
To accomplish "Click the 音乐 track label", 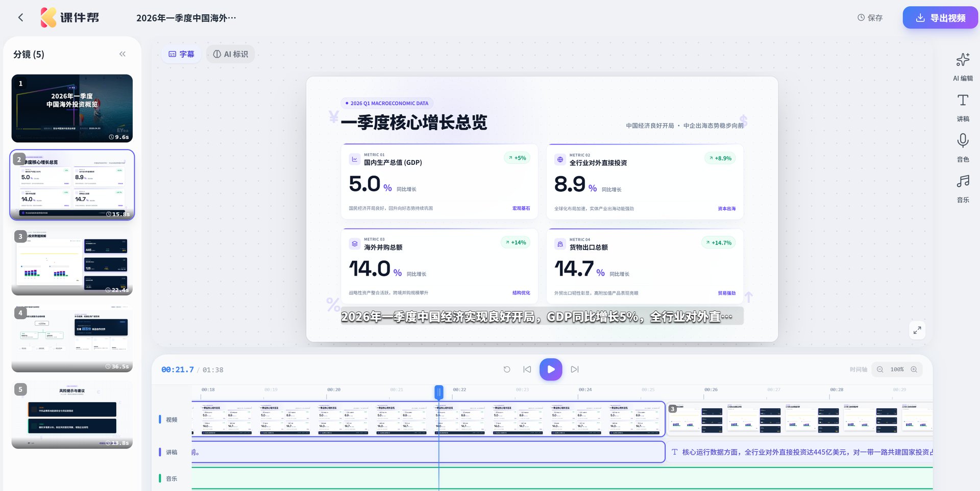I will coord(171,479).
